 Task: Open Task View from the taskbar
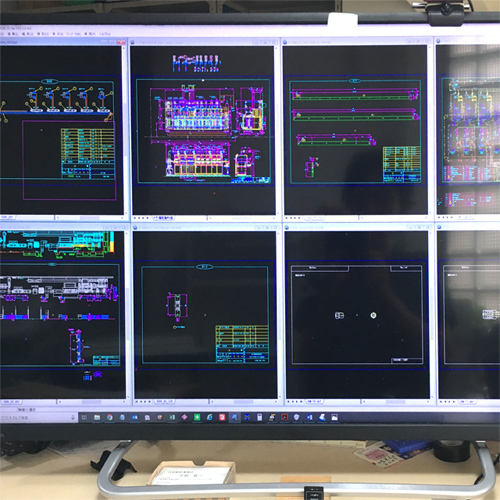point(84,417)
